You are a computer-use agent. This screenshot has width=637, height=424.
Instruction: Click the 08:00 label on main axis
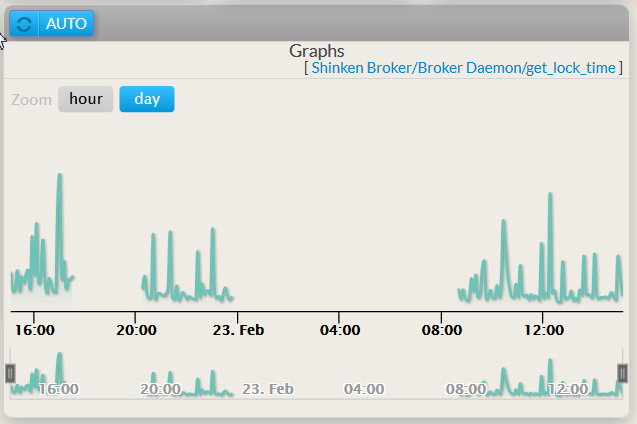point(442,328)
